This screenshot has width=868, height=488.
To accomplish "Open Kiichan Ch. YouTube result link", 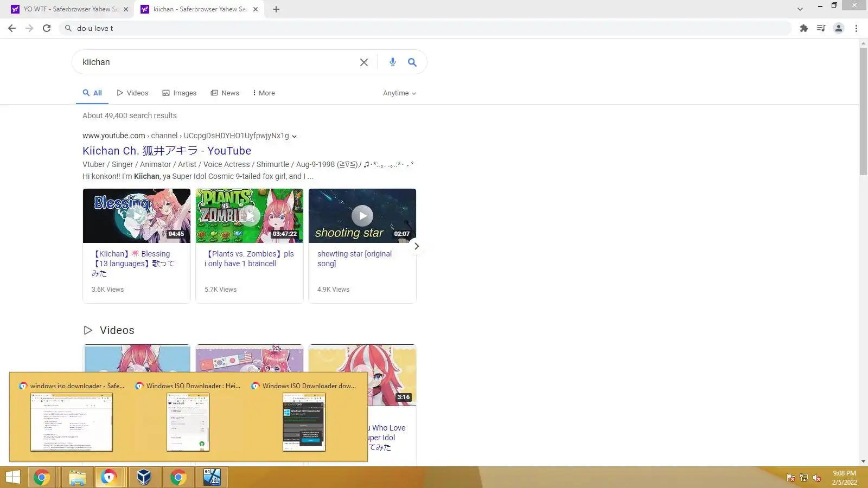I will pos(167,151).
